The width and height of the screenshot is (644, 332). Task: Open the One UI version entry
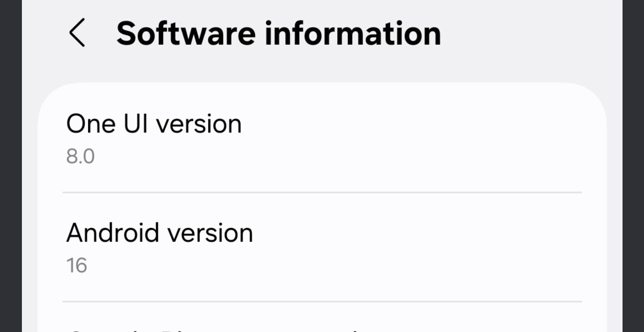point(322,139)
